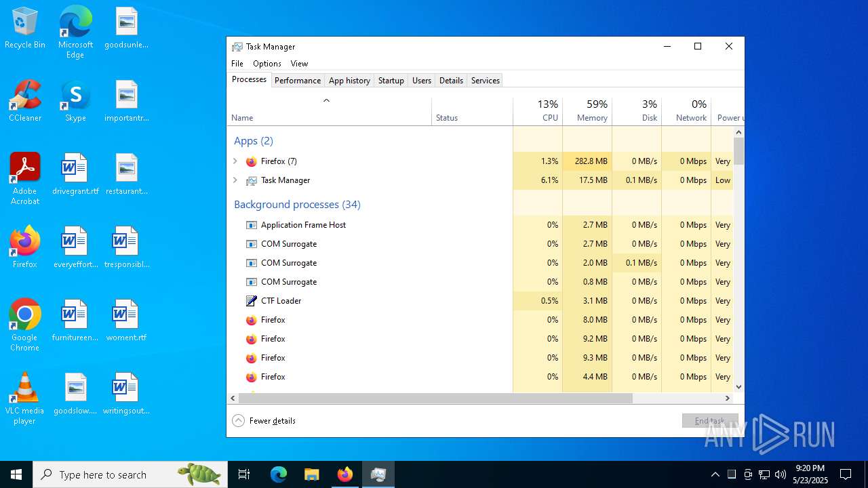Expand the Firefox (7) app group
Screen dimensions: 868x488
(235, 161)
